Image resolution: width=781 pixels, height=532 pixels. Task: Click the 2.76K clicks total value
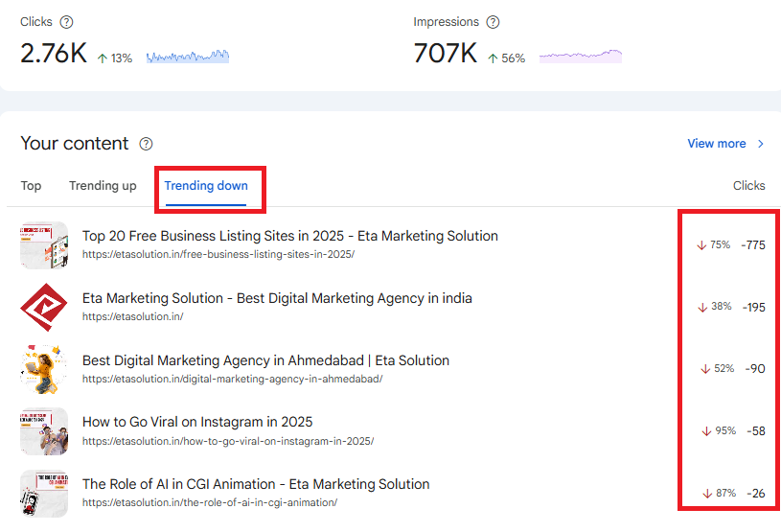point(54,53)
